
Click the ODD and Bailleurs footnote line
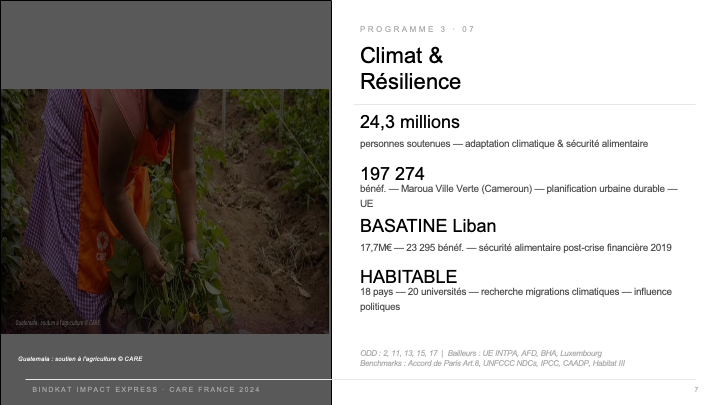[481, 353]
